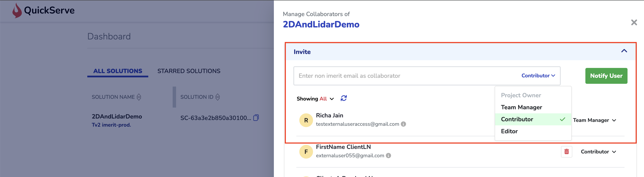Screen dimensions: 644x177
Task: Click the 2DAndLidarDemo panel title
Action: pos(321,24)
